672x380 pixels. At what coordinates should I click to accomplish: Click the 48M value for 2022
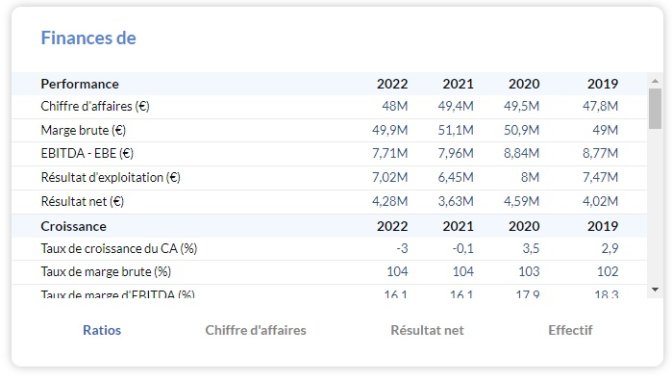[x=395, y=106]
